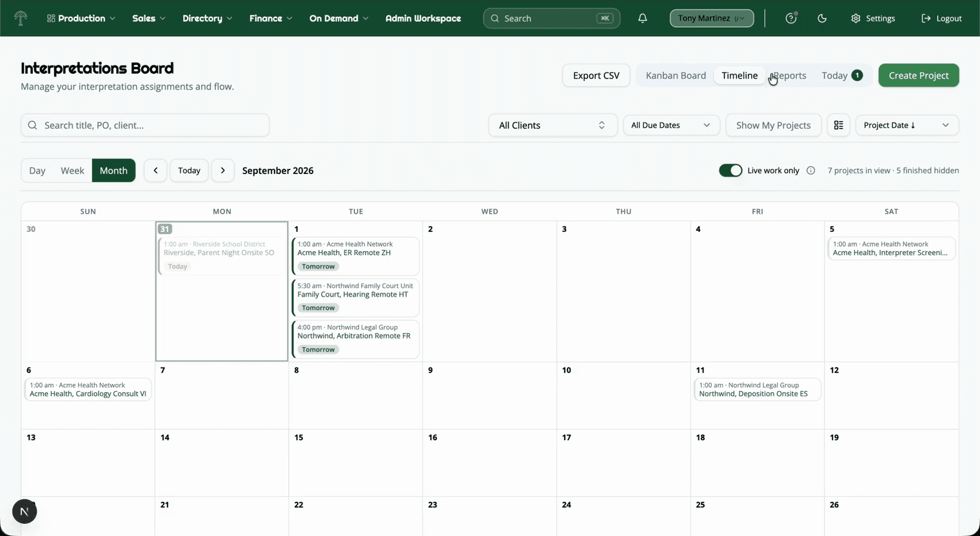Open Admin Workspace
The image size is (980, 536).
[423, 18]
